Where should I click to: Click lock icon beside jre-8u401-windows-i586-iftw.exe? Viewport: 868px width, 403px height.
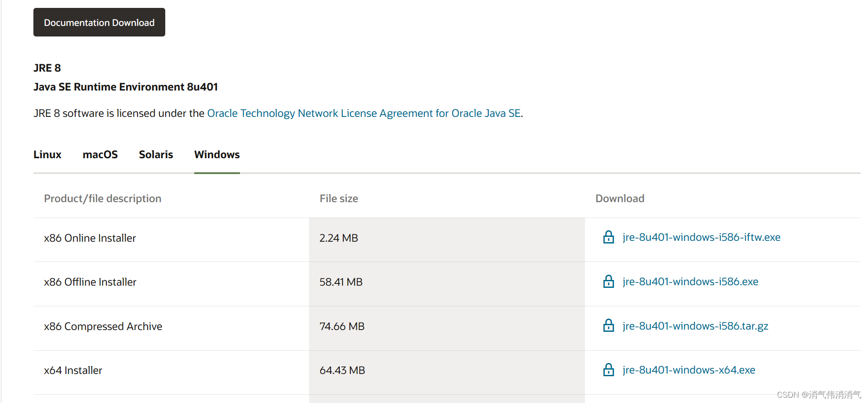click(x=608, y=237)
